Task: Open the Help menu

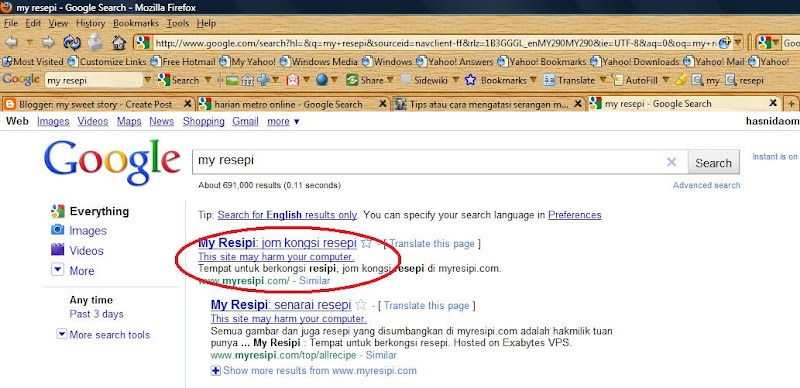Action: click(x=206, y=23)
